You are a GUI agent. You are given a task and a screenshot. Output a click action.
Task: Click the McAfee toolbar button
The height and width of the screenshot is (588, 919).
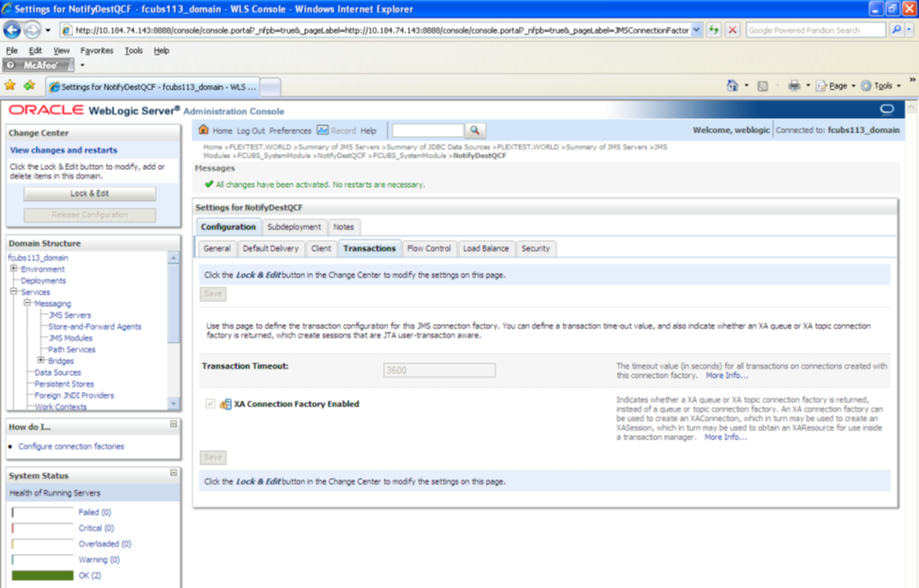38,65
